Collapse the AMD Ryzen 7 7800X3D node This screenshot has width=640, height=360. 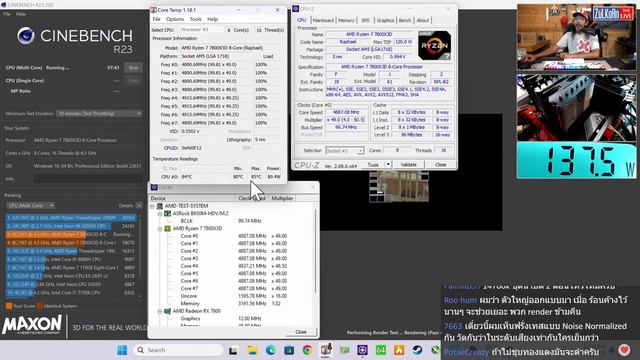tap(160, 229)
